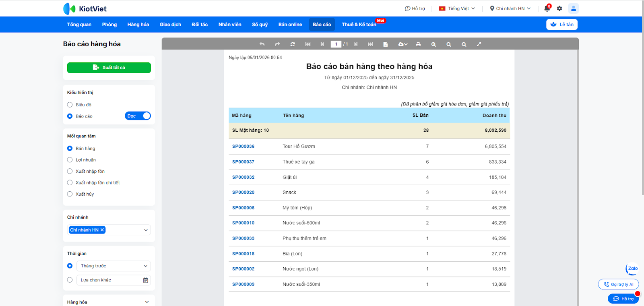Expand the Hàng hóa filter section
The image size is (644, 306).
point(147,302)
